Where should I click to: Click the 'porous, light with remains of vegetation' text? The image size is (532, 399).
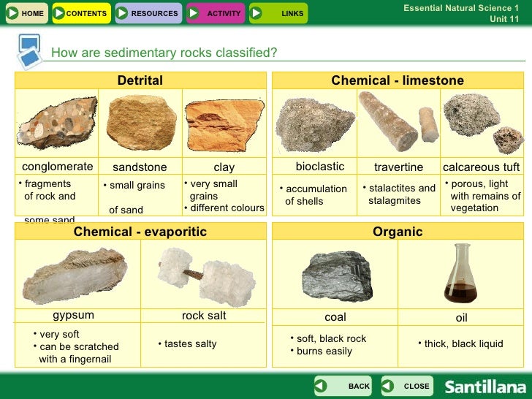tap(483, 196)
